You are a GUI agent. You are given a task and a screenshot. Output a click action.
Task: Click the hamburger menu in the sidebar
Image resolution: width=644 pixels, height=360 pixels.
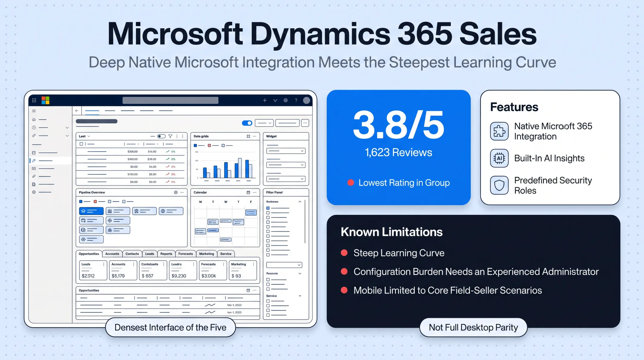pos(34,111)
